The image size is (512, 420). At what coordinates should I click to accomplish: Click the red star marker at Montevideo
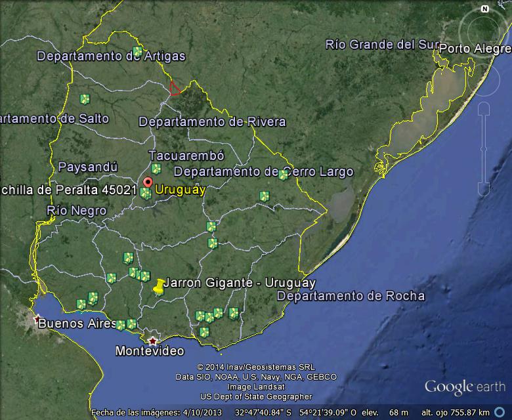[x=153, y=341]
